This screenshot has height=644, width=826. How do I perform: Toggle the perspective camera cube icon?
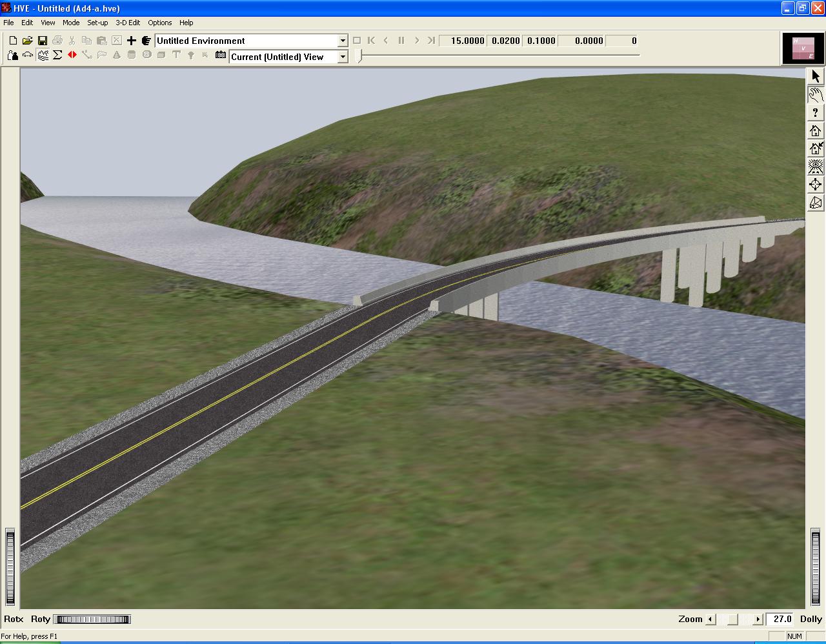816,203
